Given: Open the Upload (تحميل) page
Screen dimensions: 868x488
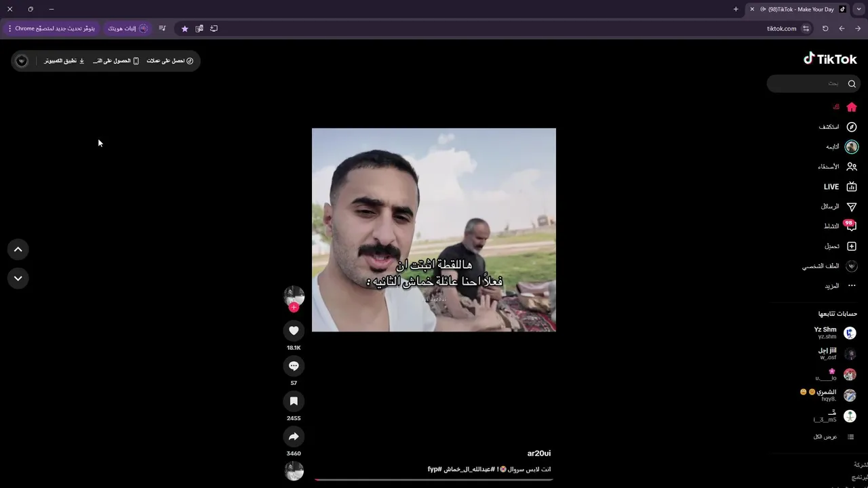Looking at the screenshot, I should tap(841, 246).
